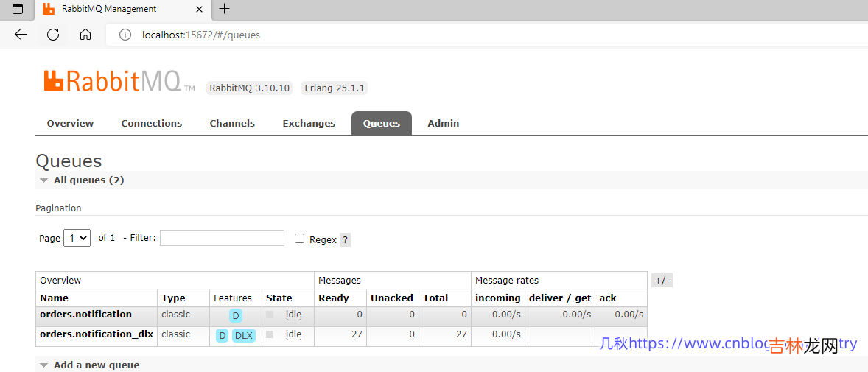The width and height of the screenshot is (868, 372).
Task: Click the browser back arrow
Action: click(x=21, y=35)
